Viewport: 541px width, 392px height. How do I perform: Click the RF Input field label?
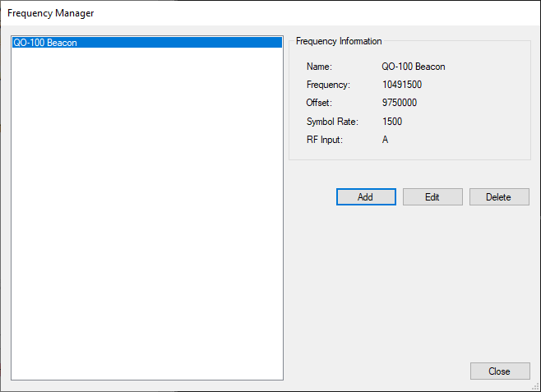(x=324, y=140)
